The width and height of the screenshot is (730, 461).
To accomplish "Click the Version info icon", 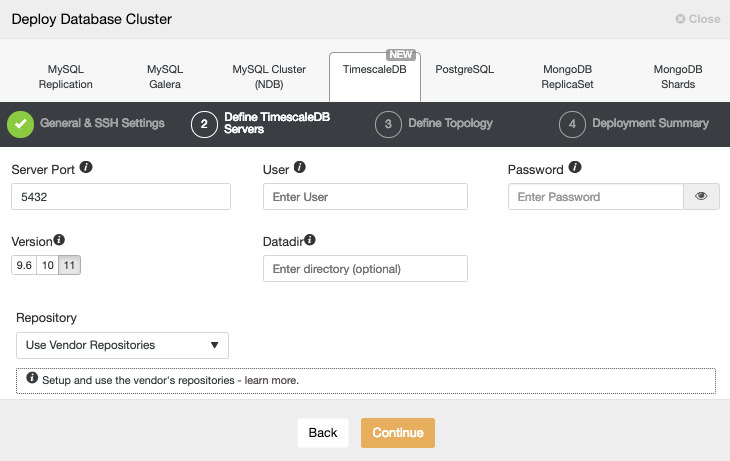I will pyautogui.click(x=59, y=240).
